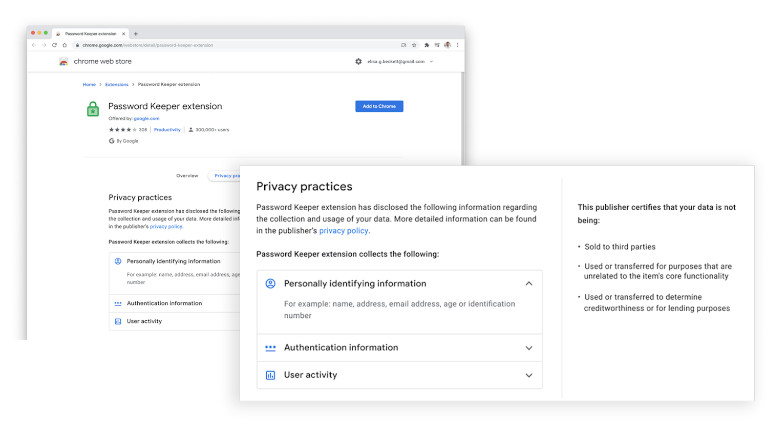Collapse Personally identifying information with up chevron
This screenshot has height=433, width=768.
click(529, 284)
